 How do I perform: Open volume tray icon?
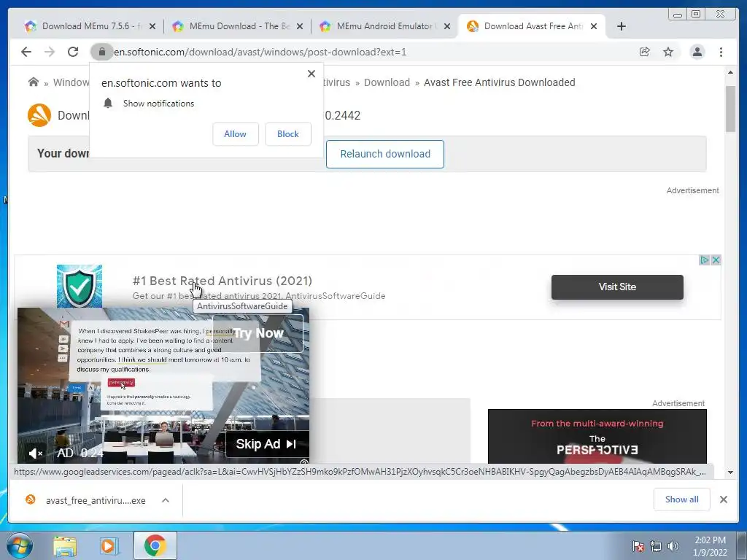[673, 546]
